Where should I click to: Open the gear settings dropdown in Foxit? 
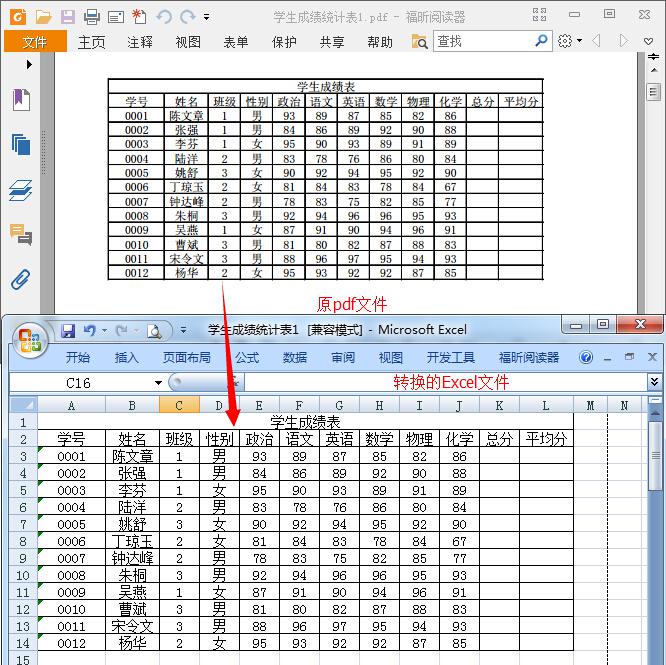569,41
